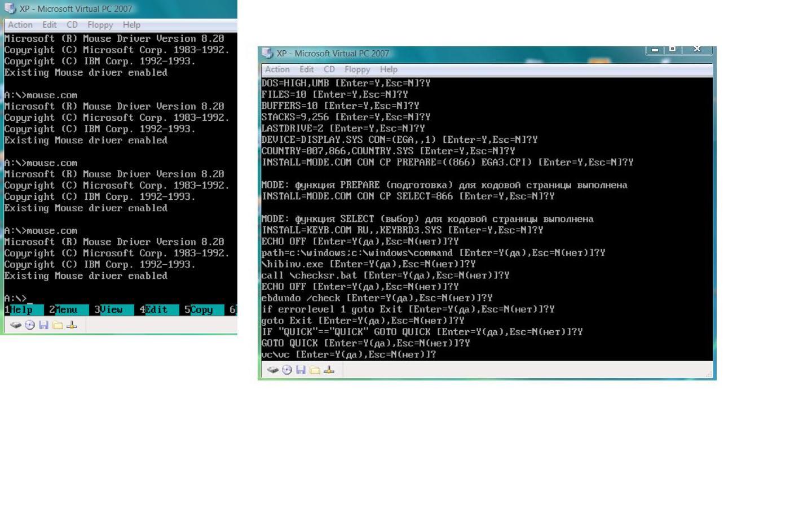Click the vc\vc prompt line in the right console
The width and height of the screenshot is (812, 508).
click(348, 354)
